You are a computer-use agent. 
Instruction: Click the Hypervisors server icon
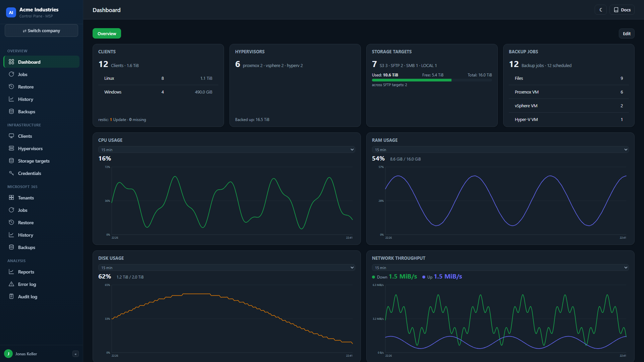11,148
